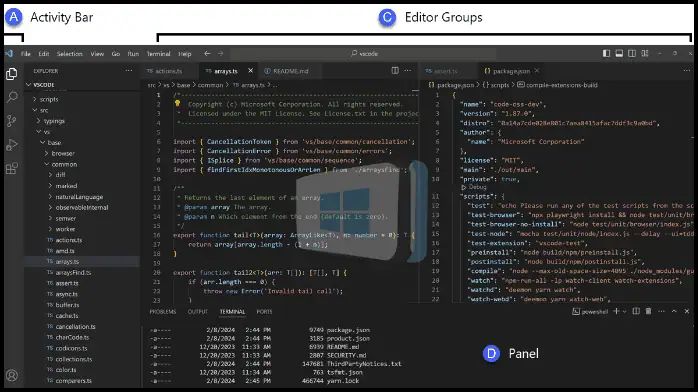Open the Search view in activity bar

click(x=12, y=97)
